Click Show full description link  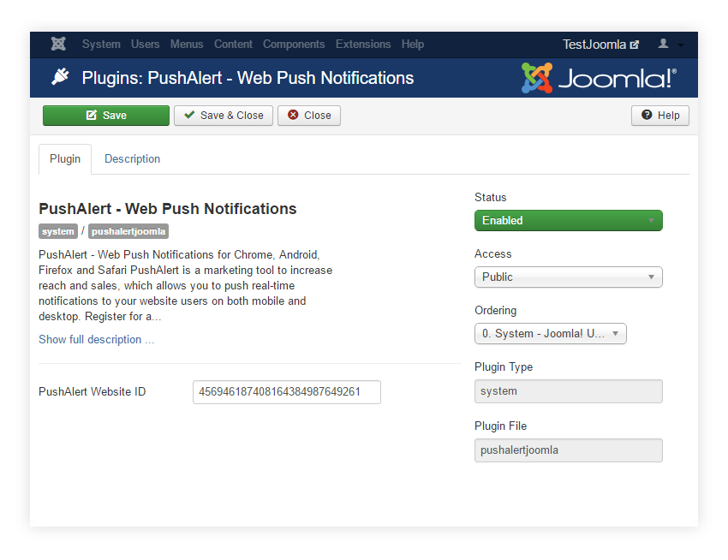pos(97,340)
